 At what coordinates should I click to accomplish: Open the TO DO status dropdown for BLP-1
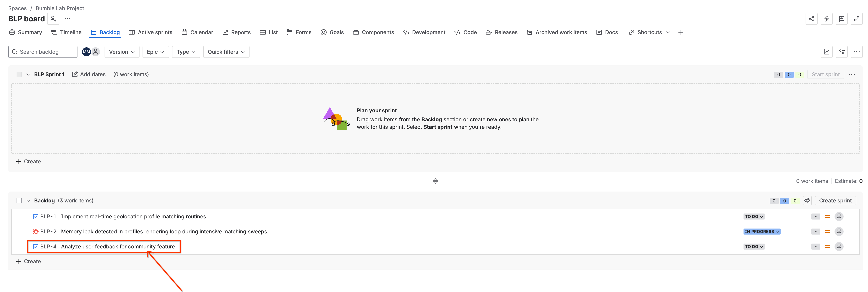coord(754,217)
